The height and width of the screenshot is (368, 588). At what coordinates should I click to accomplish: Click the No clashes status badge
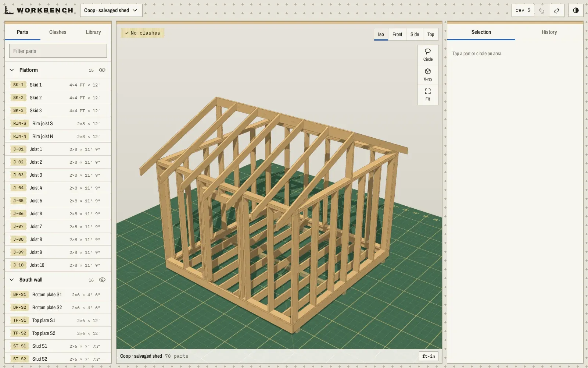coord(143,33)
